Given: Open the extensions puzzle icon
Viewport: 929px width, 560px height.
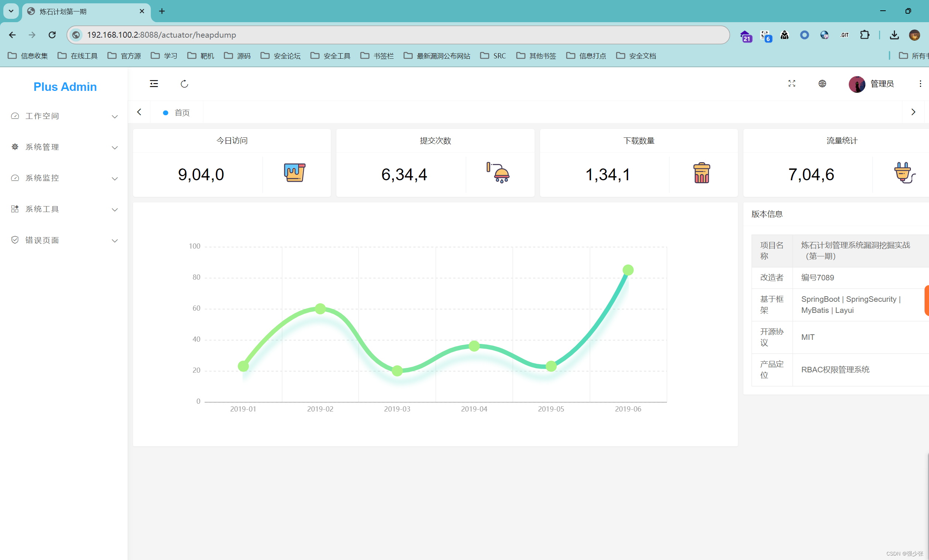Looking at the screenshot, I should [x=865, y=35].
